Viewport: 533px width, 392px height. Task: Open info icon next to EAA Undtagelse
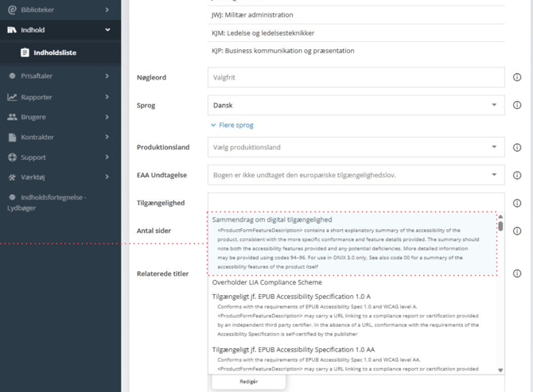(x=516, y=175)
